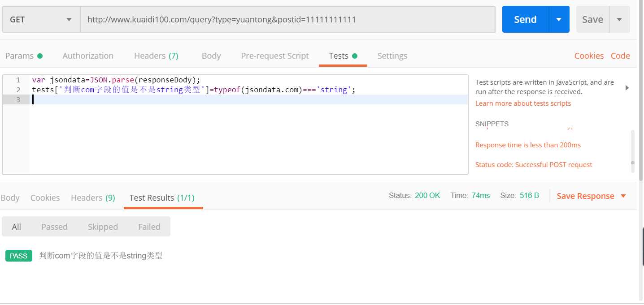Filter test results by Skipped
The width and height of the screenshot is (644, 305).
(103, 227)
